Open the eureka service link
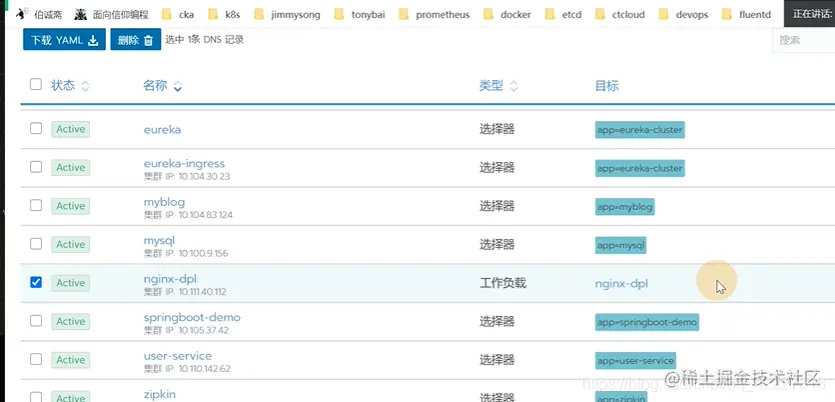Viewport: 835px width, 402px height. tap(162, 129)
